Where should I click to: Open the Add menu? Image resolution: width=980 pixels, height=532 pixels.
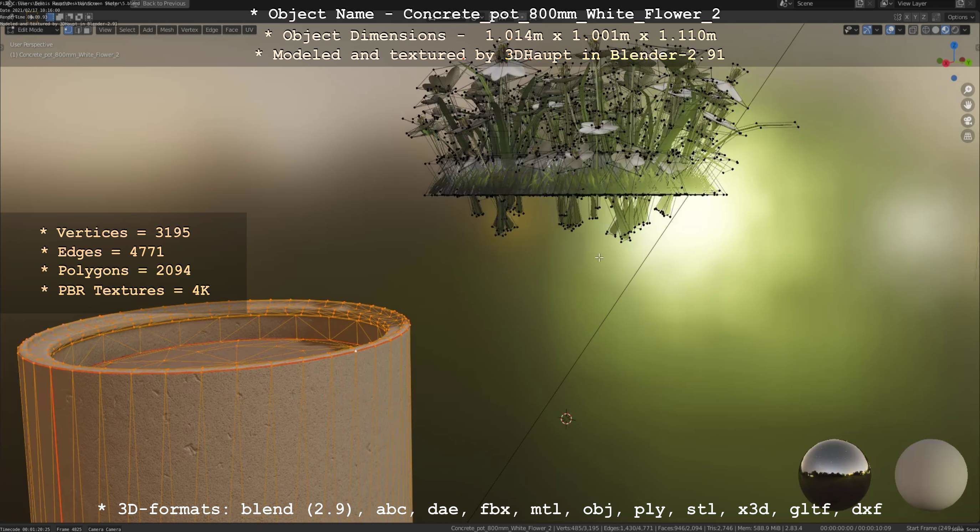click(x=148, y=30)
